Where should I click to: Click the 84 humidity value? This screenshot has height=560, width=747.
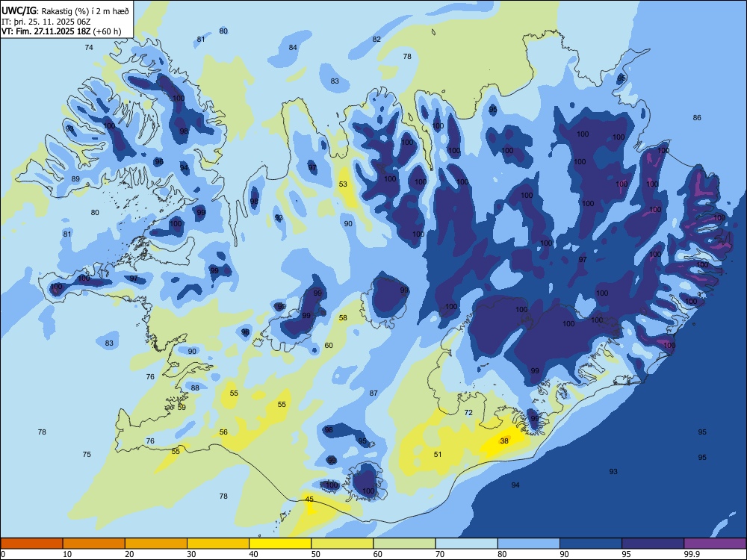[293, 47]
